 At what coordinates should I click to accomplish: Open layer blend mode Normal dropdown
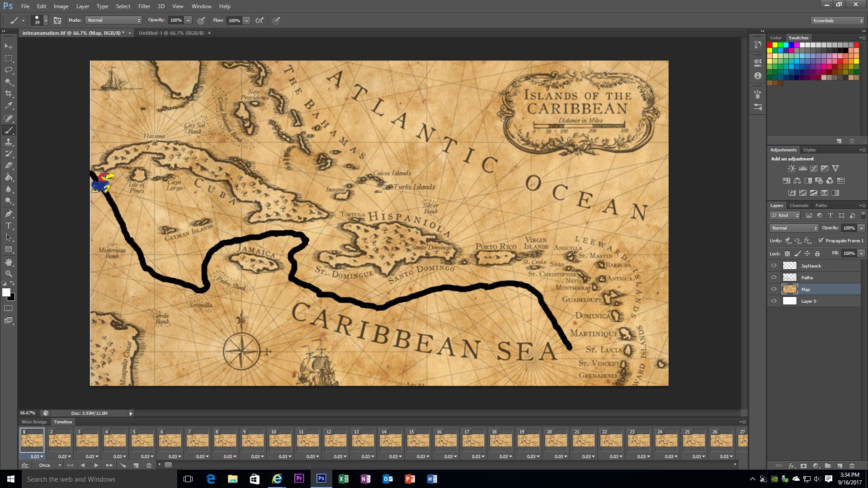click(x=794, y=228)
